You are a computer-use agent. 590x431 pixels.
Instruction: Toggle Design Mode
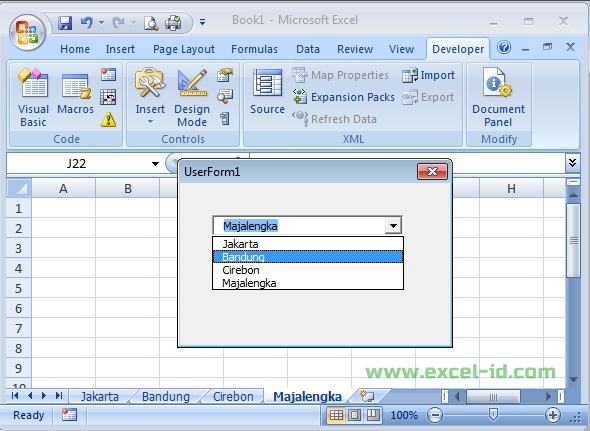click(192, 97)
